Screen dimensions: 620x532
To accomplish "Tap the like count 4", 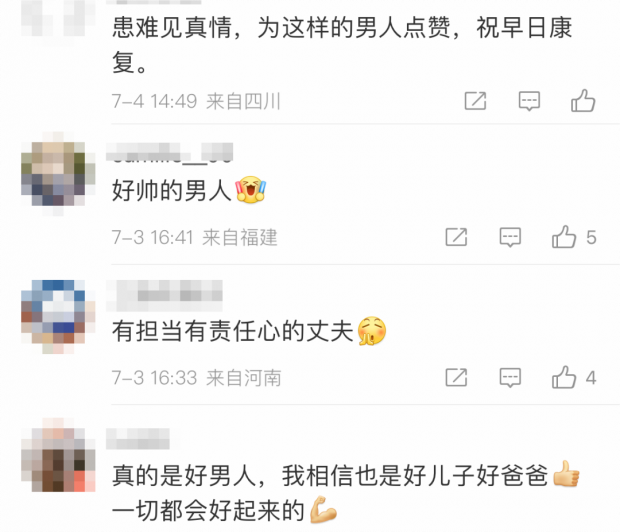I will (x=591, y=378).
